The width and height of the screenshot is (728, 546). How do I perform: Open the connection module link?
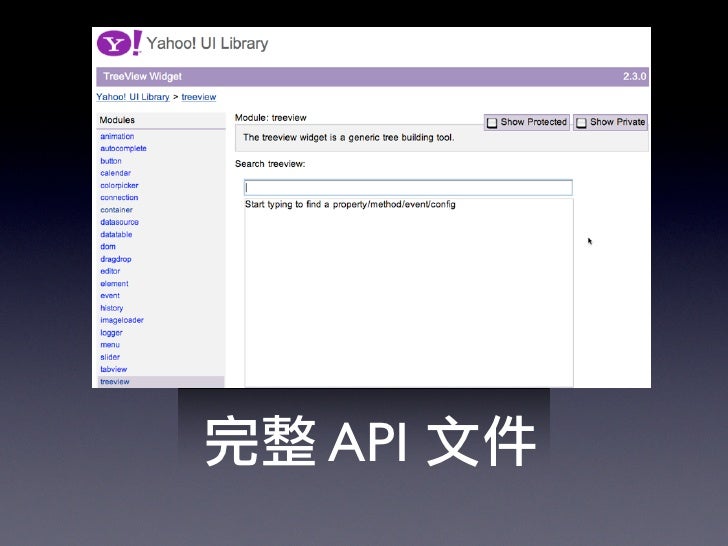(x=119, y=198)
